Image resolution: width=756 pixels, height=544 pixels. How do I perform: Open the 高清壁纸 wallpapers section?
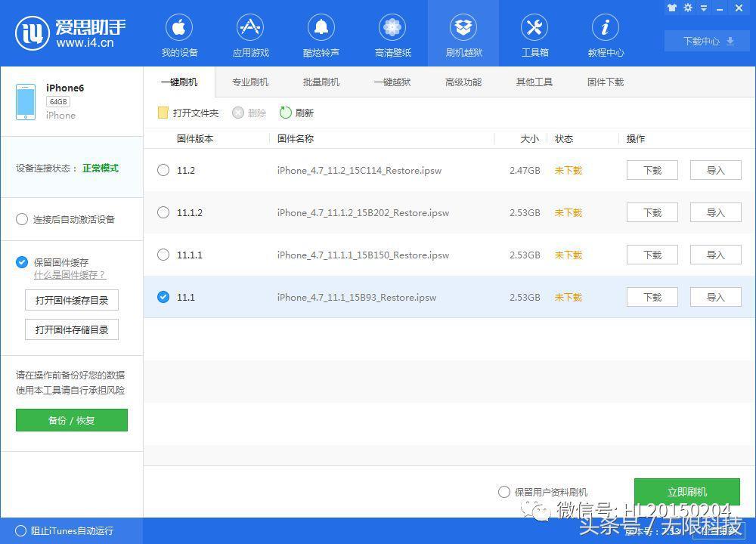[x=392, y=29]
